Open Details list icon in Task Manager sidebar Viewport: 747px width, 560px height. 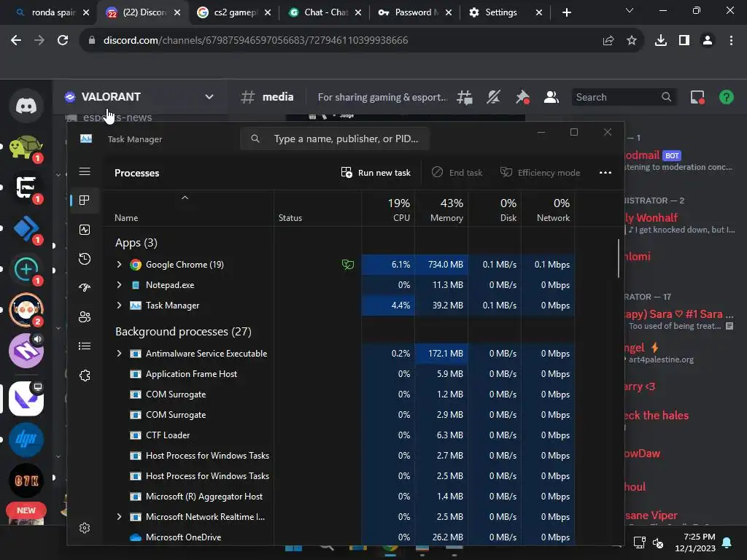[x=85, y=346]
